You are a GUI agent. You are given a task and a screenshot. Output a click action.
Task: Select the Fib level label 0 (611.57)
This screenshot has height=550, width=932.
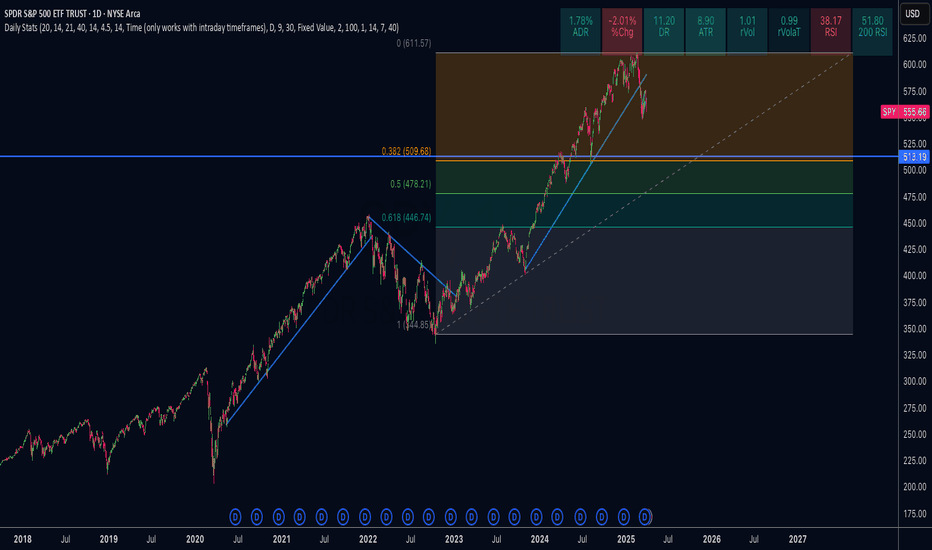pos(414,43)
